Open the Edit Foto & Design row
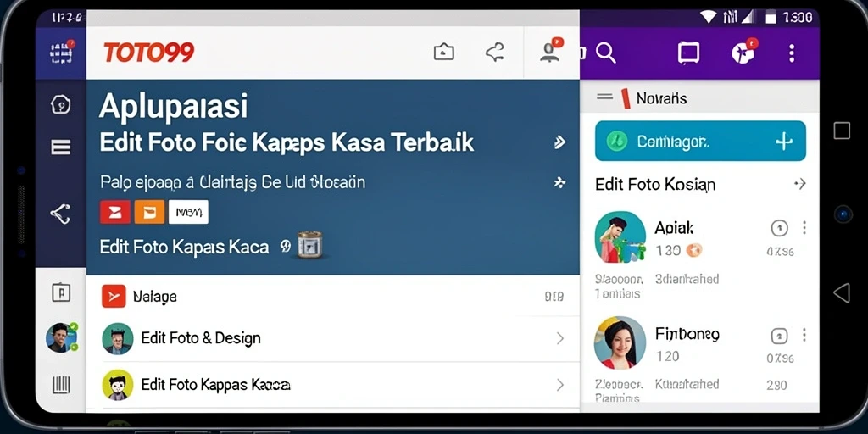 (x=333, y=338)
